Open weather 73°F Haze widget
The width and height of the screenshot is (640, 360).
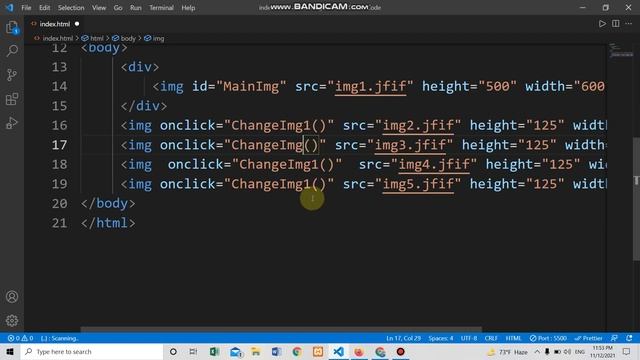click(x=507, y=351)
